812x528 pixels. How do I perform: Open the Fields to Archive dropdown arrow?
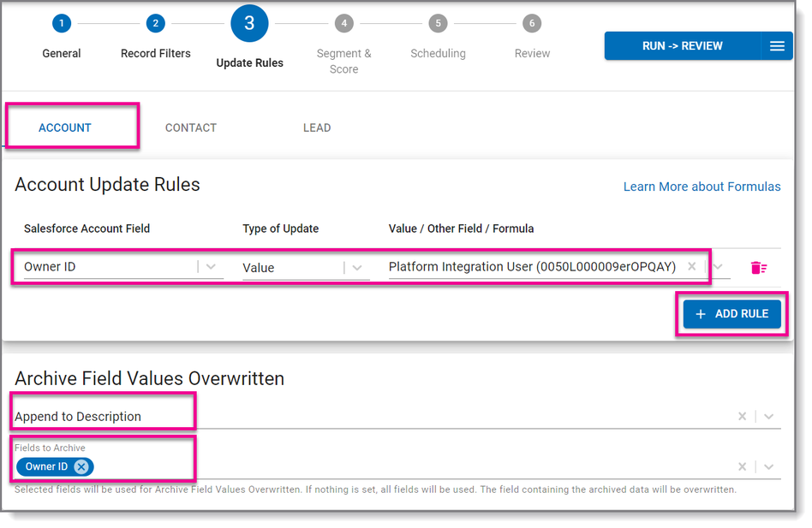(x=768, y=467)
